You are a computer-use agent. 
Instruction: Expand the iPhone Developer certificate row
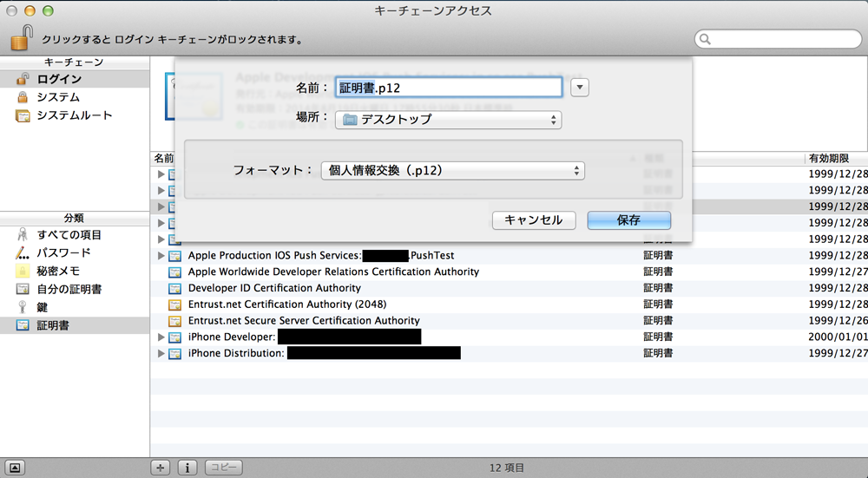tap(161, 337)
